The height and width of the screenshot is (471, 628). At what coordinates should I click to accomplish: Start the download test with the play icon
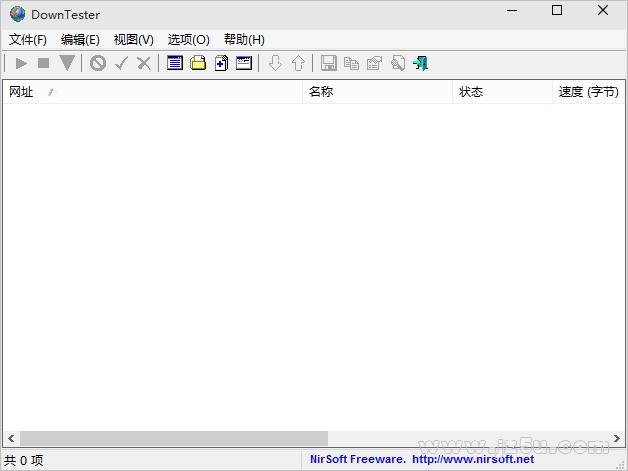pos(21,63)
